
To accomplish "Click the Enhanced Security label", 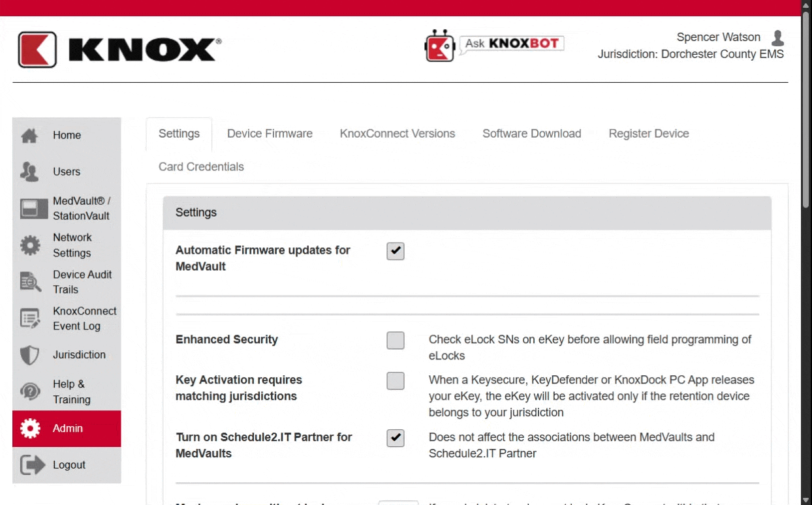I will 226,340.
